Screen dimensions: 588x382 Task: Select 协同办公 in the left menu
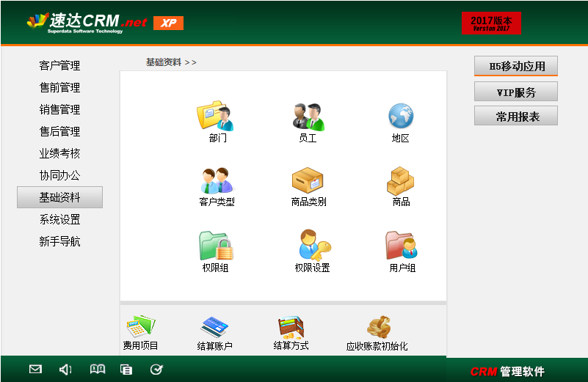click(x=59, y=175)
